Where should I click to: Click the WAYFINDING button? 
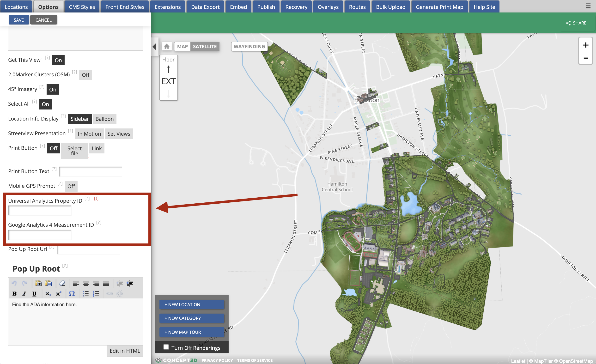click(x=249, y=46)
